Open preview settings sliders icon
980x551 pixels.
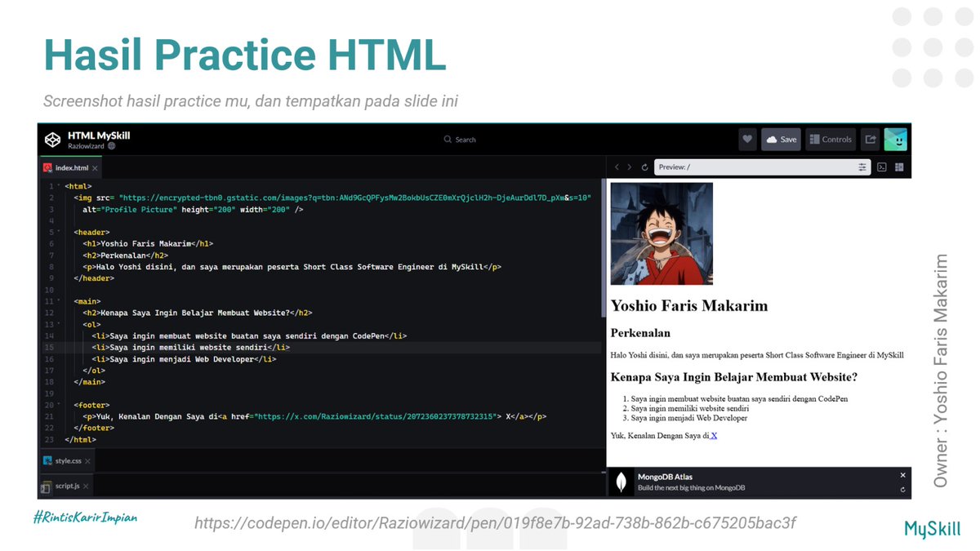tap(862, 167)
